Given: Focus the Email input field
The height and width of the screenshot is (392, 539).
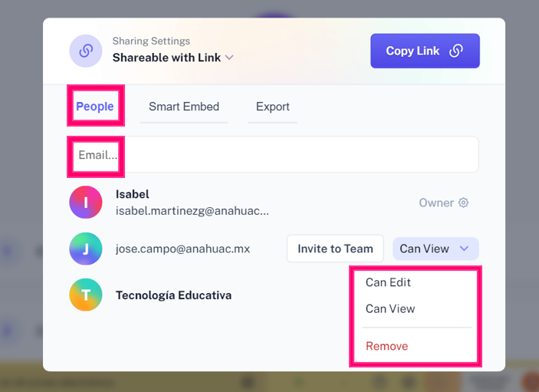Looking at the screenshot, I should [276, 155].
